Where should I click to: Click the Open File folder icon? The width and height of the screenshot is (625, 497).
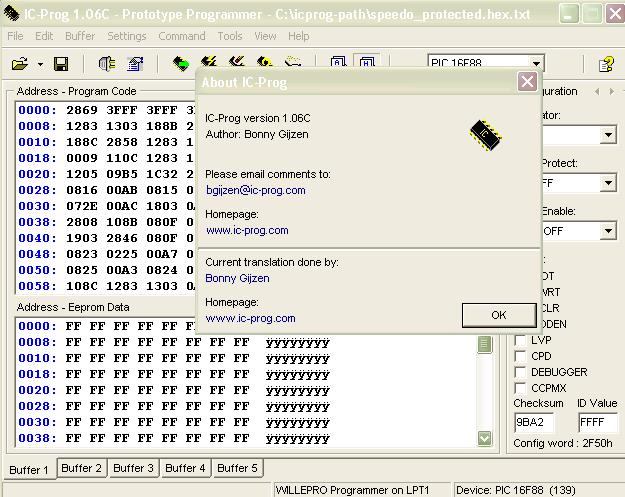pyautogui.click(x=20, y=64)
